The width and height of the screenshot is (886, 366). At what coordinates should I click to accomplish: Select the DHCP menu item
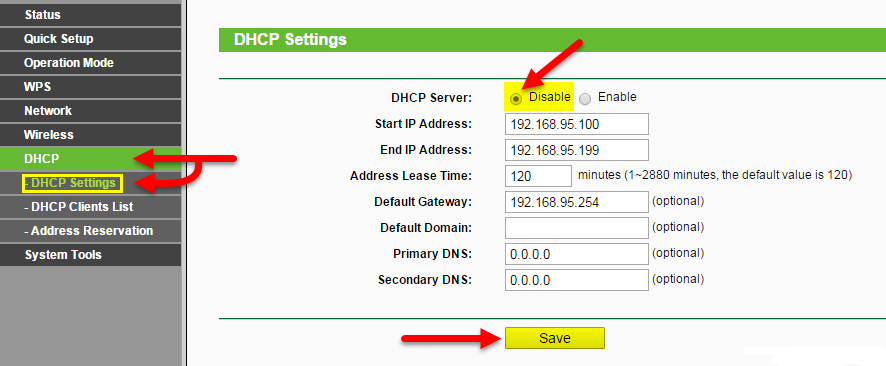(90, 159)
